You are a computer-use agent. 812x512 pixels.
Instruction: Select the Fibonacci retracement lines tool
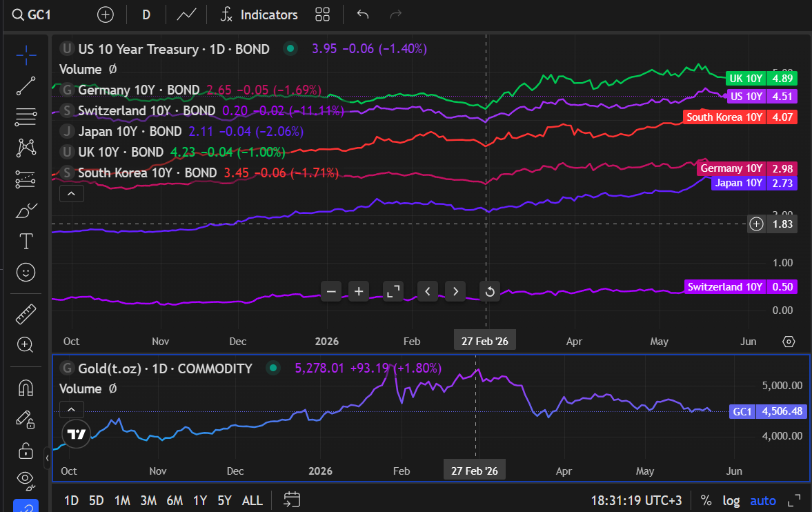pos(26,117)
